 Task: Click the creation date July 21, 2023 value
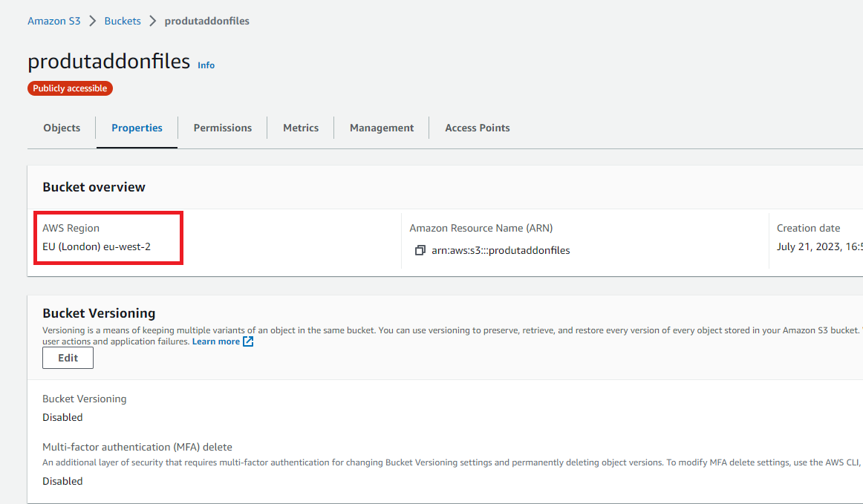pos(819,246)
